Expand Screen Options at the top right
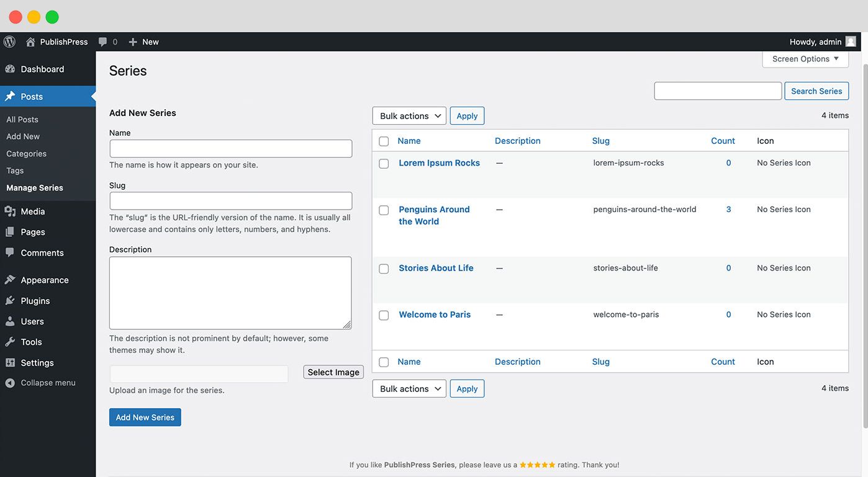Viewport: 868px width, 477px height. (805, 58)
